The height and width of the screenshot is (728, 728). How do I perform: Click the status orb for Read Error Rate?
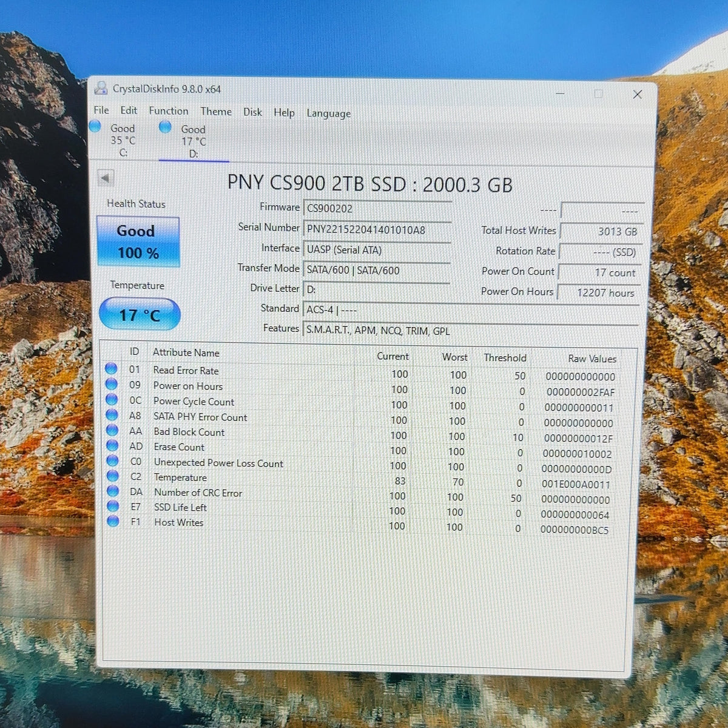(111, 368)
